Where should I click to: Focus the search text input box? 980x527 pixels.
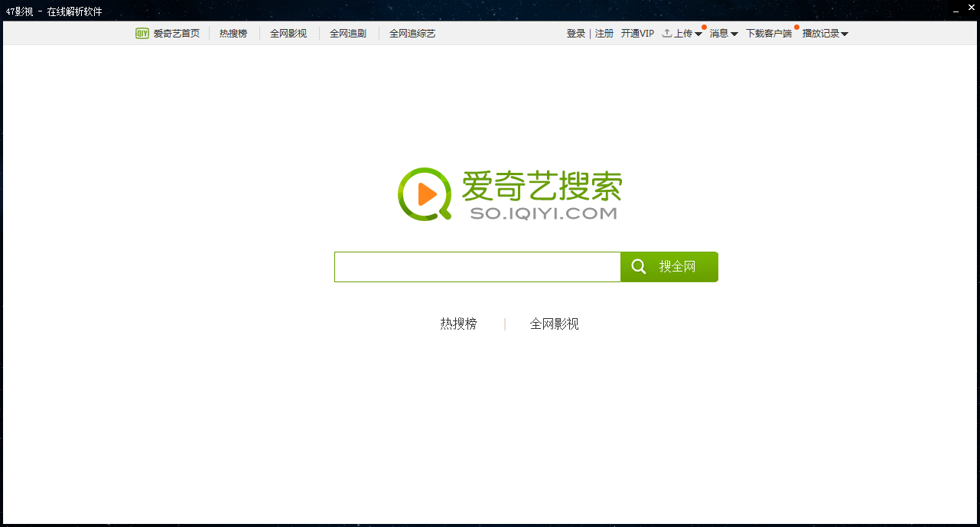tap(477, 267)
